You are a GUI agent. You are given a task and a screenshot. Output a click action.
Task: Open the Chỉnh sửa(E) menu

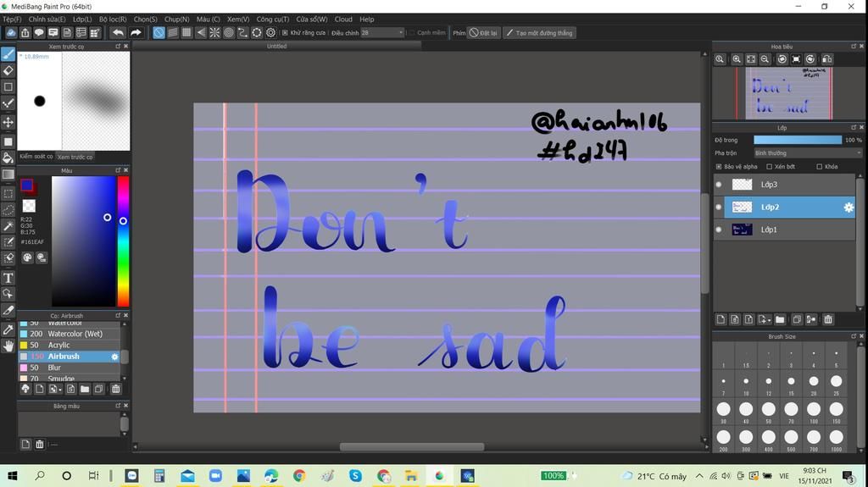[x=47, y=19]
